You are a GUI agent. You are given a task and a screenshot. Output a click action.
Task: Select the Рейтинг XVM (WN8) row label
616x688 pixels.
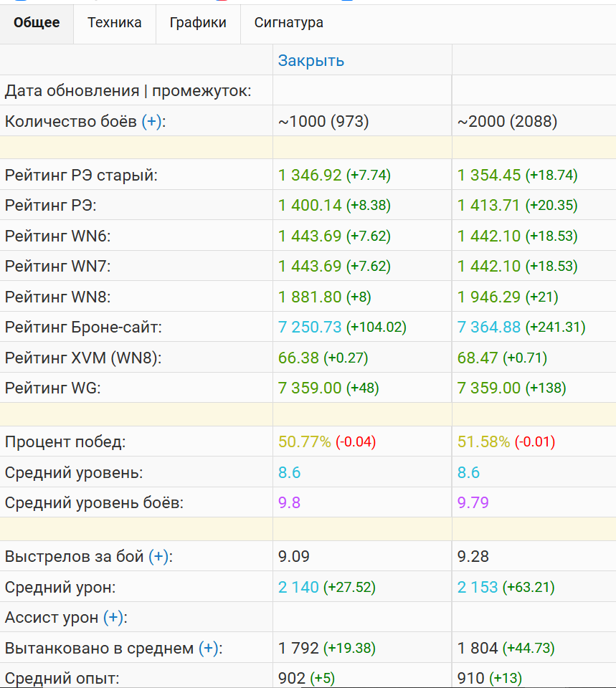point(83,358)
